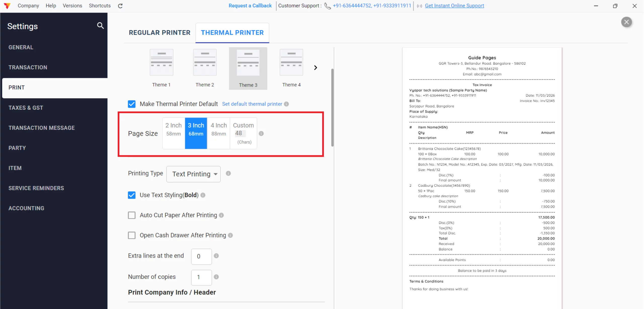Click info icon next to Number of copies
Image resolution: width=644 pixels, height=309 pixels.
(216, 277)
